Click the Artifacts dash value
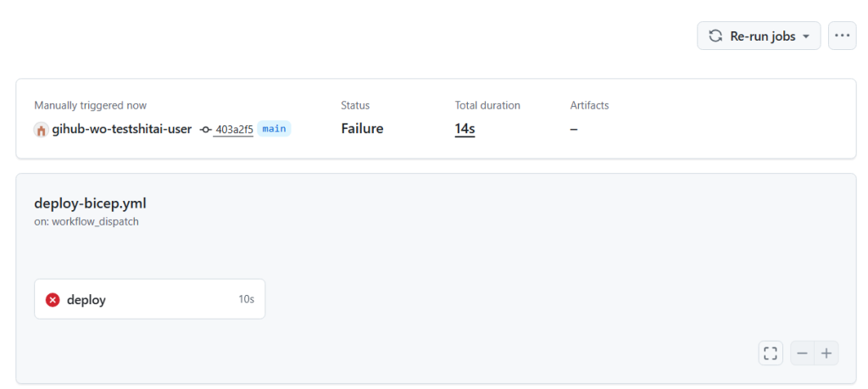 coord(574,129)
